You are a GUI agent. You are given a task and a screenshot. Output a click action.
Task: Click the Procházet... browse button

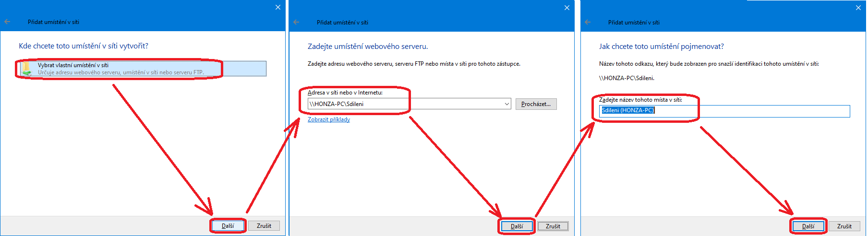[536, 104]
